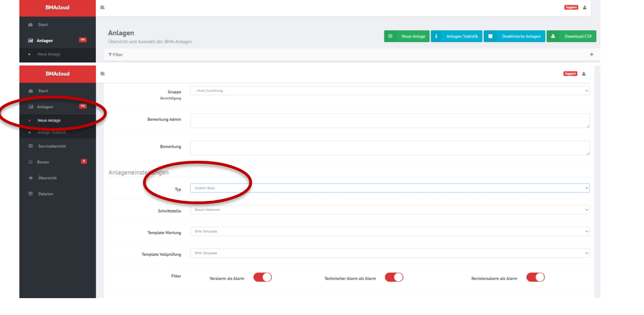
Task: Expand the Filter panel with the plus icon
Action: [591, 55]
